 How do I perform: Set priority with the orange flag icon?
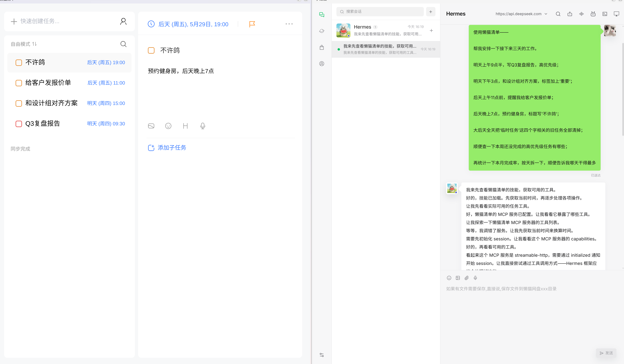252,24
